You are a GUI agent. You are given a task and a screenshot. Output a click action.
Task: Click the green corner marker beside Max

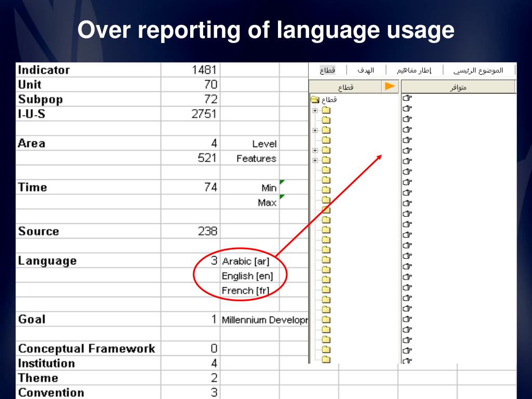282,197
